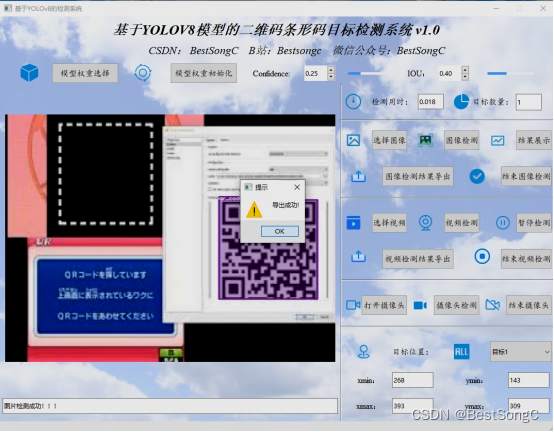Viewport: 554px width, 432px height.
Task: Click the image detection landscape icon
Action: coord(425,140)
